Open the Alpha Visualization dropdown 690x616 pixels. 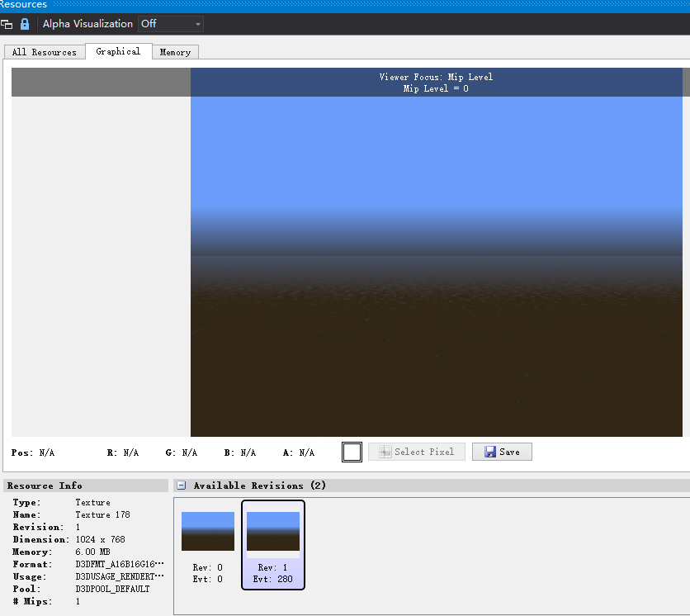(171, 24)
